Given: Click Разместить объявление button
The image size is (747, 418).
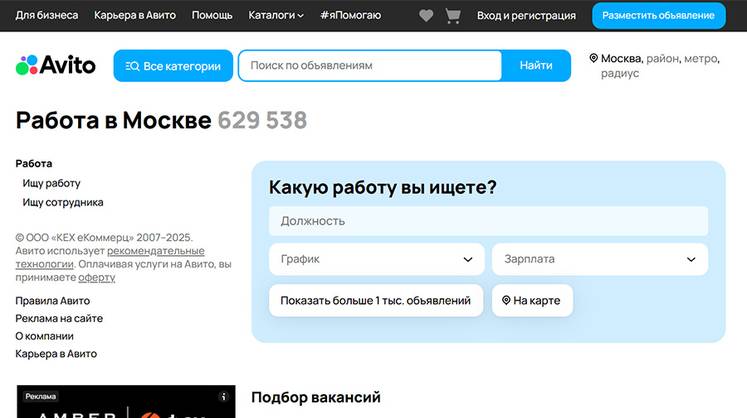Looking at the screenshot, I should 659,16.
